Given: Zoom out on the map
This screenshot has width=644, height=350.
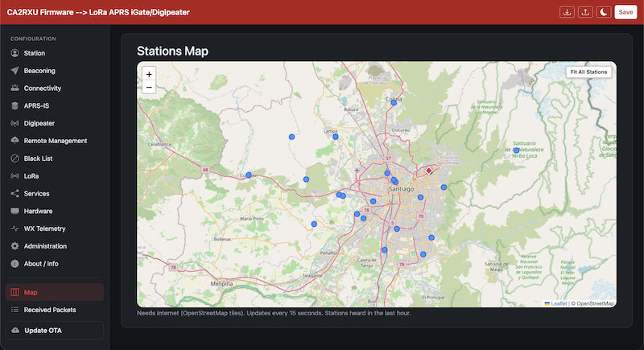Looking at the screenshot, I should pos(149,88).
